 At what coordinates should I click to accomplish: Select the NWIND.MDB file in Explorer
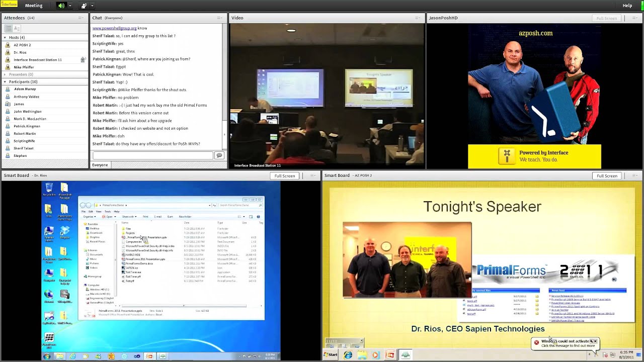pyautogui.click(x=133, y=255)
